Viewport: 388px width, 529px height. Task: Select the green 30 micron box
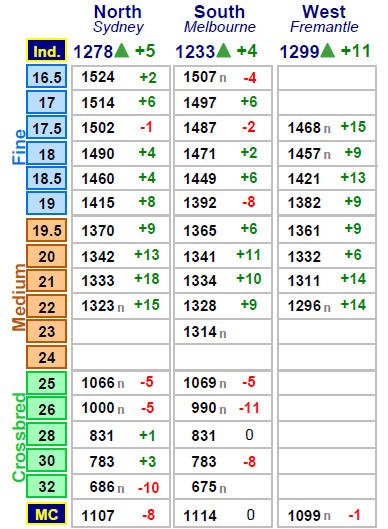(47, 460)
